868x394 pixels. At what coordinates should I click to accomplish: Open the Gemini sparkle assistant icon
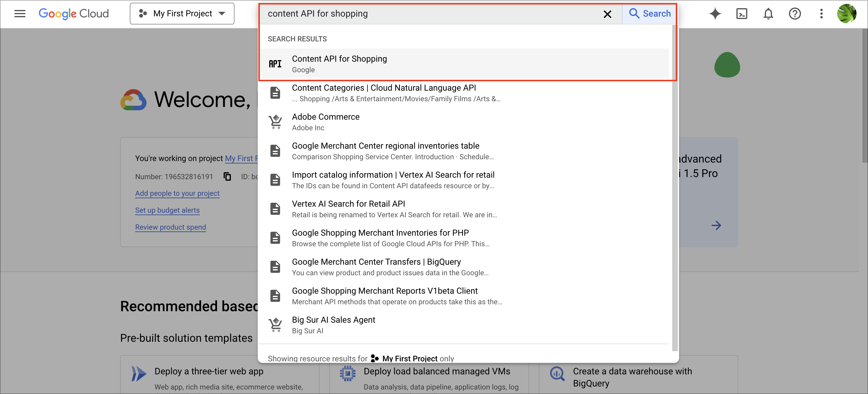715,14
